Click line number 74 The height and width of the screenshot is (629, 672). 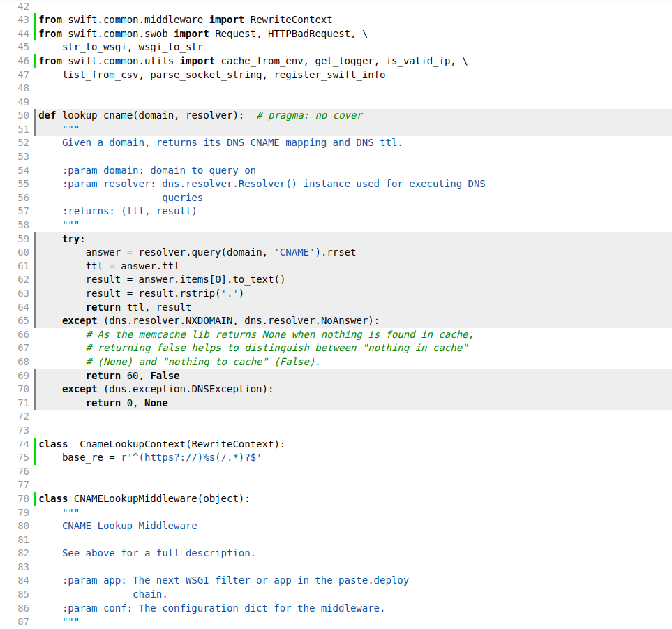point(23,444)
